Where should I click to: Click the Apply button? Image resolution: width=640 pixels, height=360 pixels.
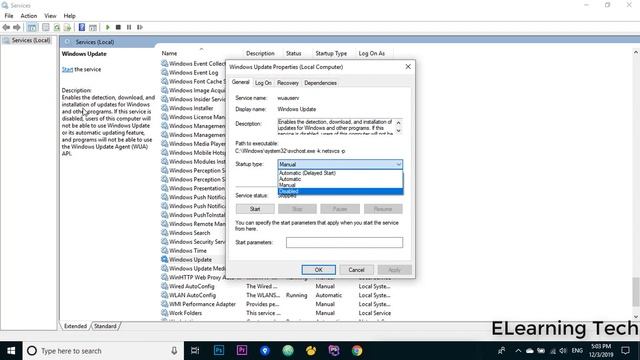pyautogui.click(x=394, y=270)
